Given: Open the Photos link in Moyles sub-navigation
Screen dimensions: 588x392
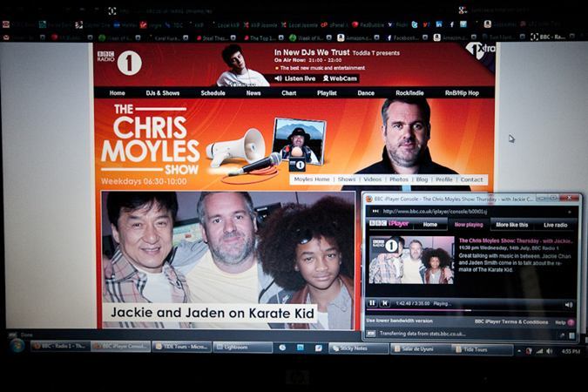Looking at the screenshot, I should click(399, 179).
